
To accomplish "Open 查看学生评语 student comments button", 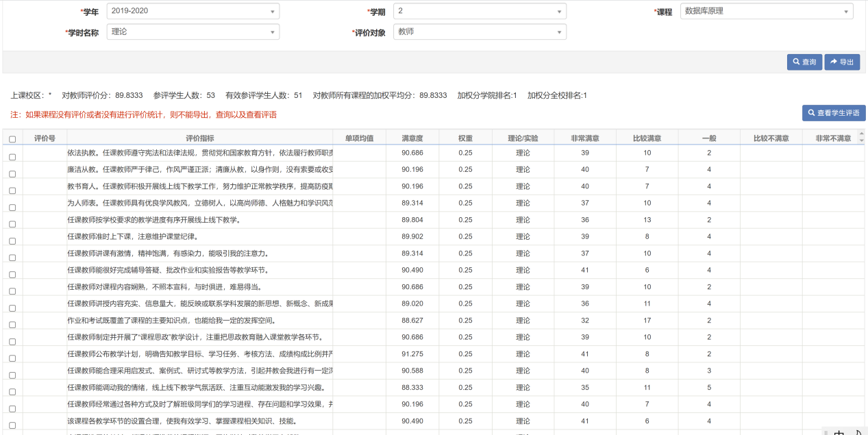I will click(834, 113).
